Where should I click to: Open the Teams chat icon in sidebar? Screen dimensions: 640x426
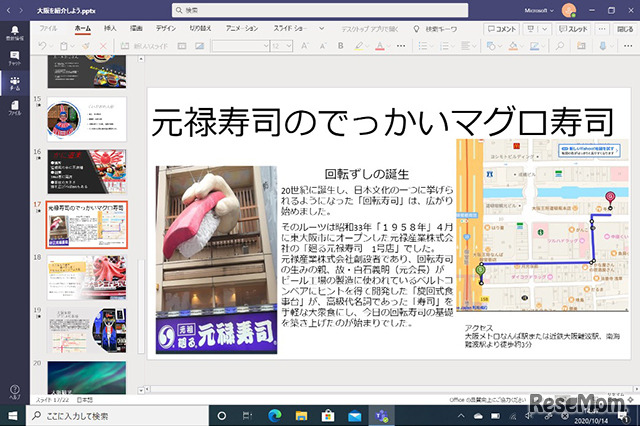coord(15,58)
